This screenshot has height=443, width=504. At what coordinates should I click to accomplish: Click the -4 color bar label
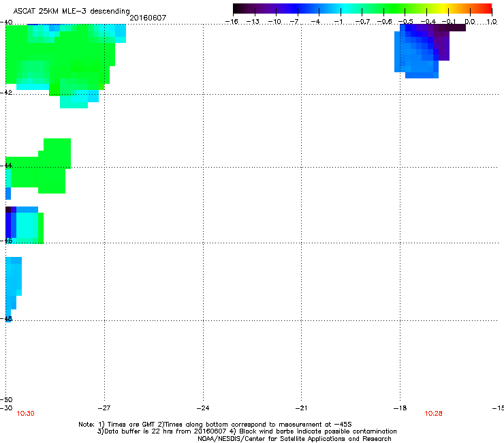pyautogui.click(x=315, y=22)
